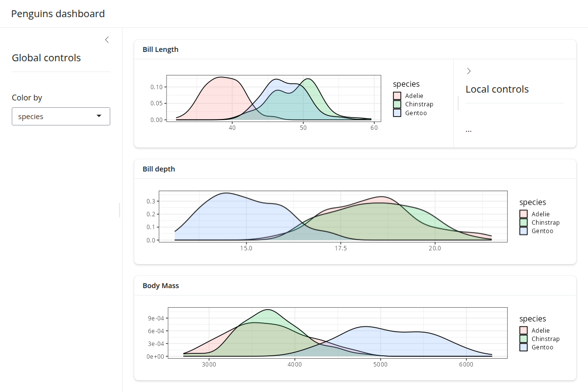This screenshot has height=392, width=588.
Task: Click the Bill depth density plot area
Action: pyautogui.click(x=333, y=216)
